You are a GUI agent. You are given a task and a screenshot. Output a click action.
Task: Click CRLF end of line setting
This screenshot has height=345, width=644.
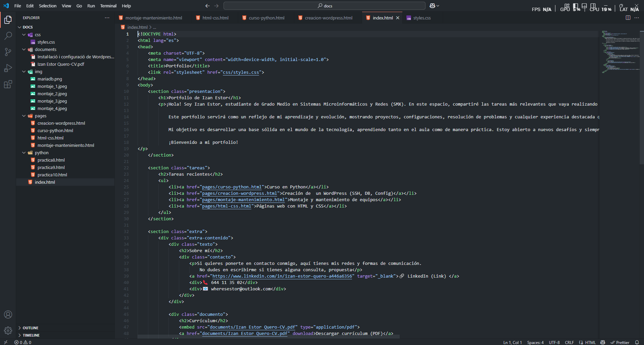pos(569,342)
